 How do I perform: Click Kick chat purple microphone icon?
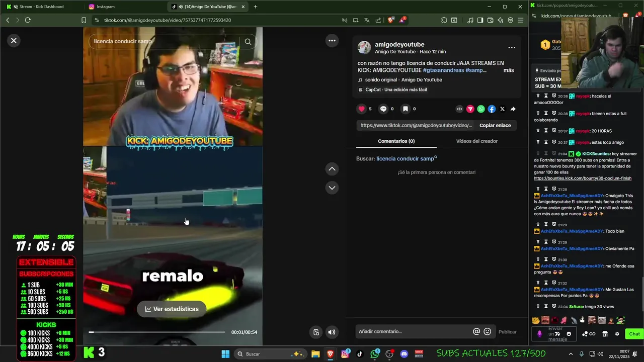point(539,334)
